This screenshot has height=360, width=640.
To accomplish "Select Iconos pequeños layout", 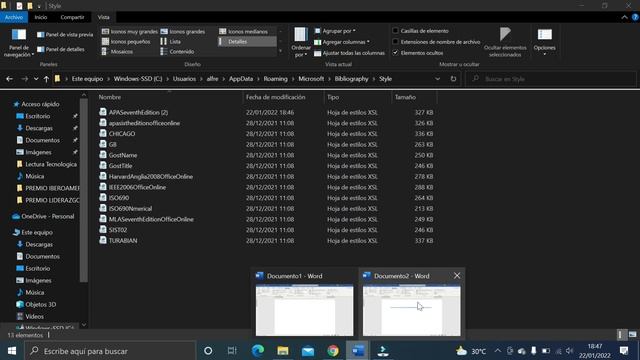I will pyautogui.click(x=126, y=42).
